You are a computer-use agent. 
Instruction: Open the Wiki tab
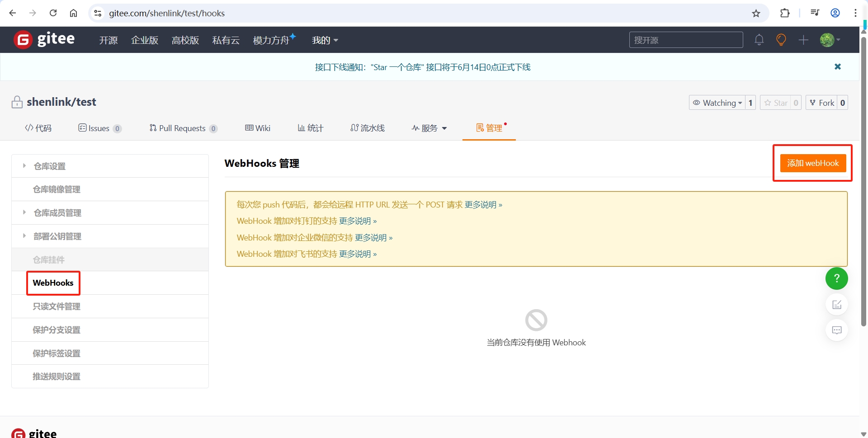pos(258,128)
